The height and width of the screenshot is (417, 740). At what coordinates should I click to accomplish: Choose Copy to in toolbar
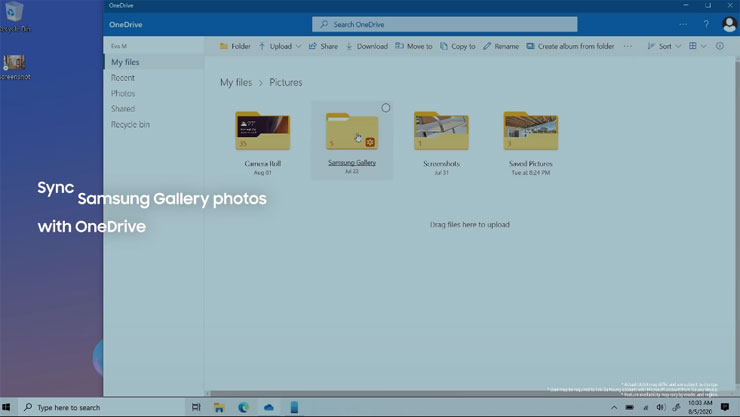(458, 46)
